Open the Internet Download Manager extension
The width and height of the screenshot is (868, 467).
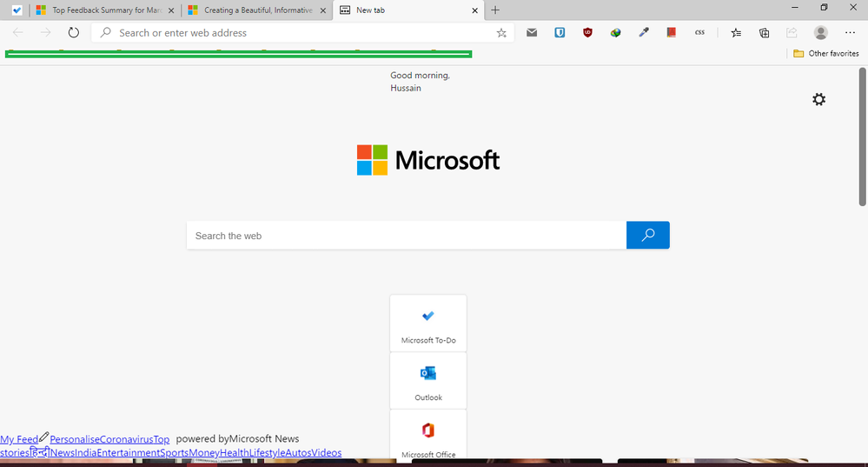click(615, 33)
